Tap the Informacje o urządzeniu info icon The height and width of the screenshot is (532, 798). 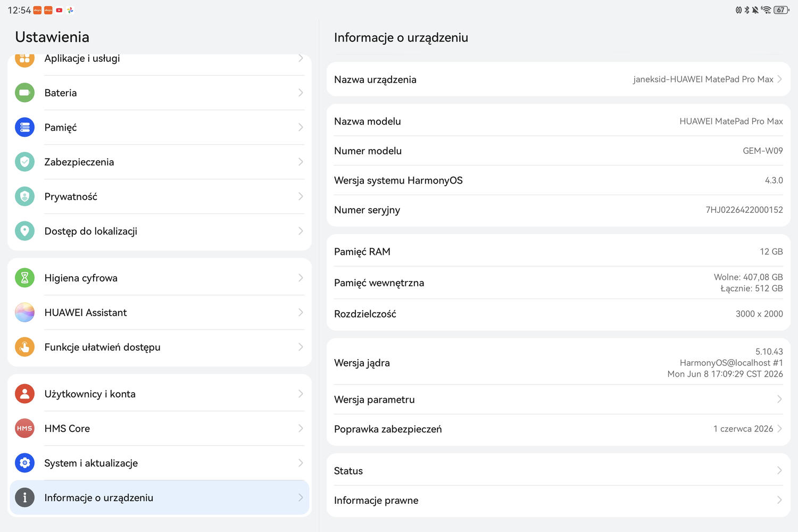(24, 497)
